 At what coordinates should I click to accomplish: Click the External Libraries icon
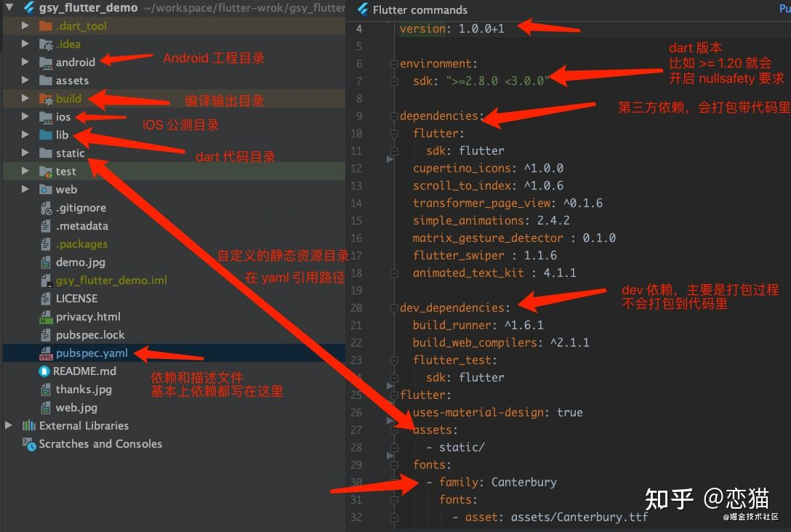tap(29, 426)
